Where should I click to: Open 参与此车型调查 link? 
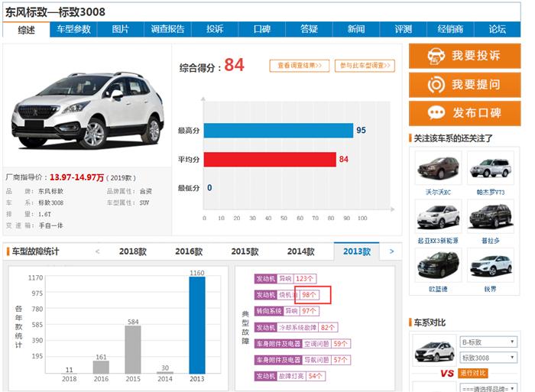click(365, 66)
